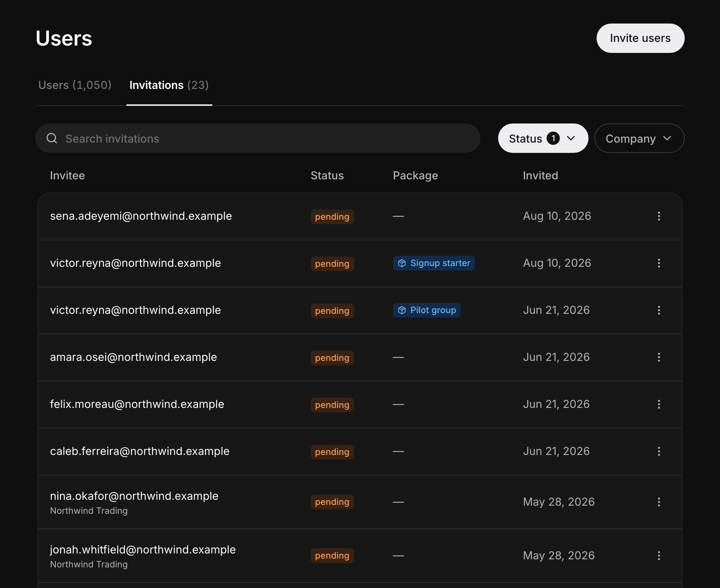Click the Pilot group package tag
This screenshot has width=720, height=588.
426,310
